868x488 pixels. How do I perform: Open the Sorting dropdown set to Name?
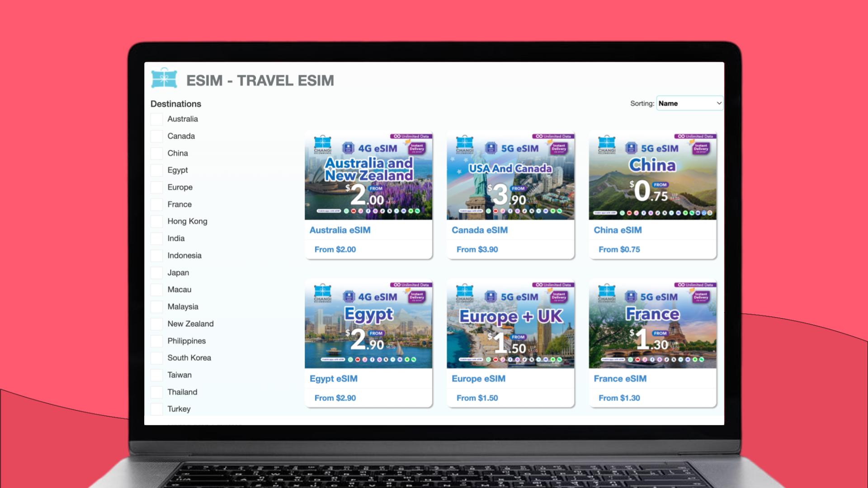[689, 103]
